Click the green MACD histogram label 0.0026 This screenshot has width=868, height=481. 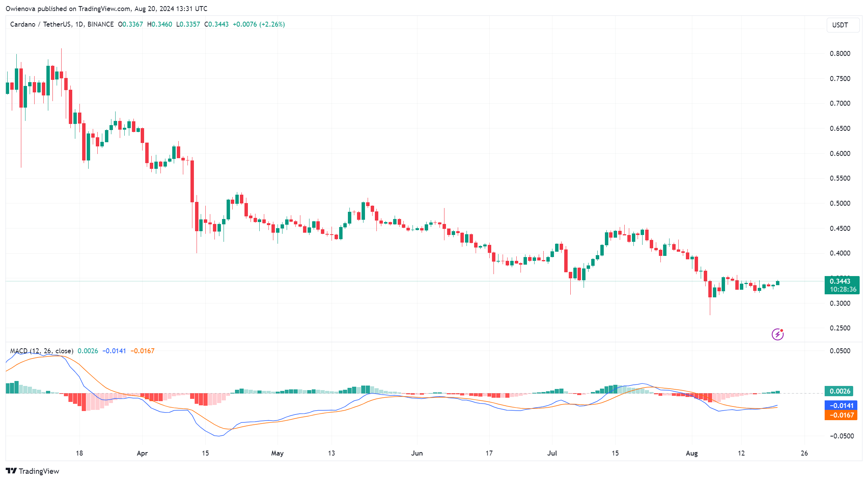coord(839,391)
